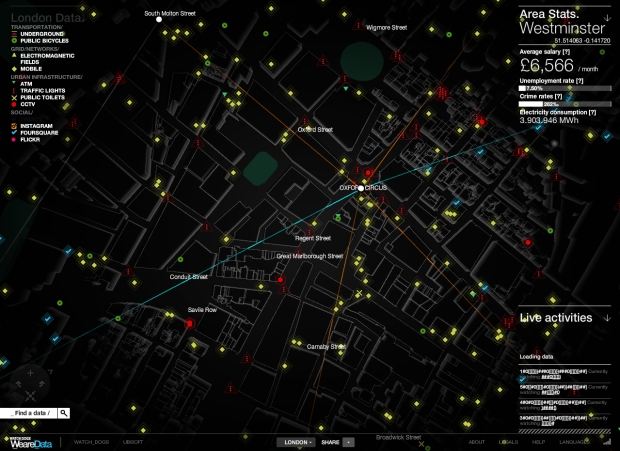This screenshot has width=620, height=451.
Task: Open the ABOUT page
Action: pos(476,442)
